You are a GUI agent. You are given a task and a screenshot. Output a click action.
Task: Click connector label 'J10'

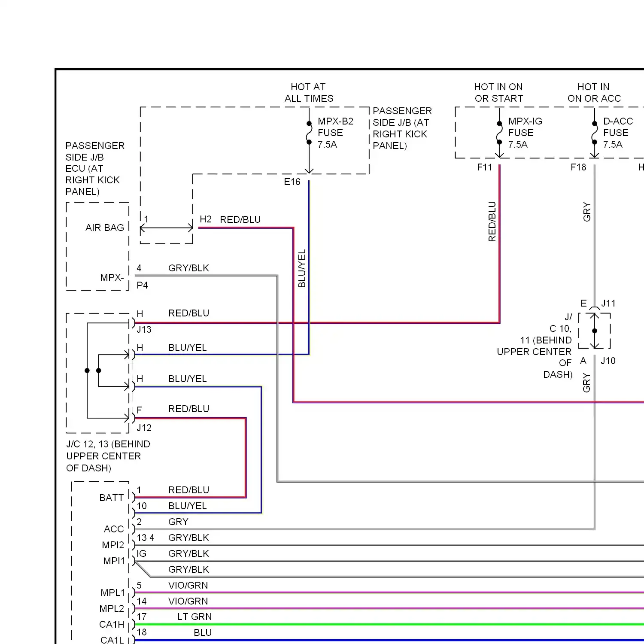pos(608,361)
